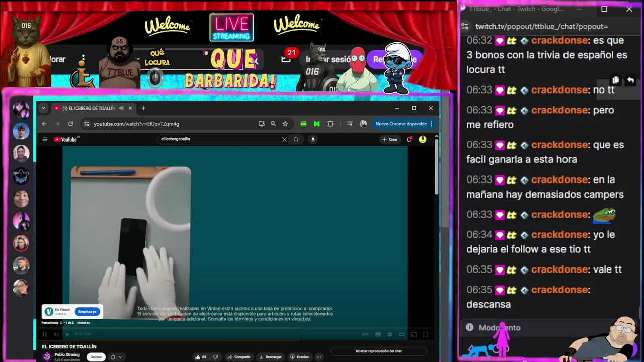Focus the Chrome address bar URL
The image size is (644, 362).
[136, 124]
